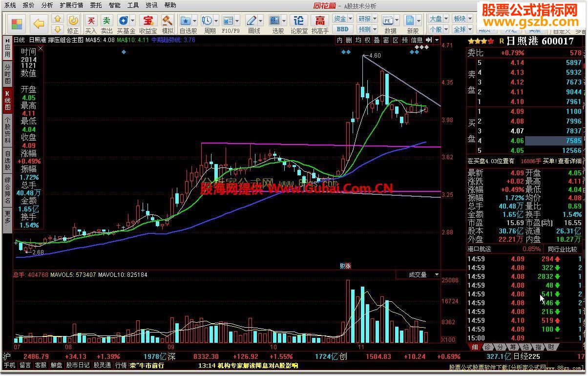Click the 股市日记 status button
Screen dimensions: 588x376
tap(78, 365)
